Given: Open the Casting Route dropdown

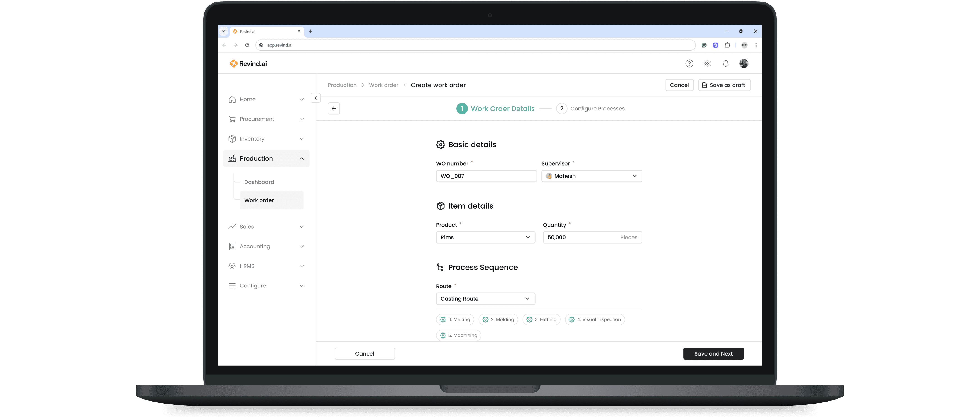Looking at the screenshot, I should pyautogui.click(x=485, y=299).
